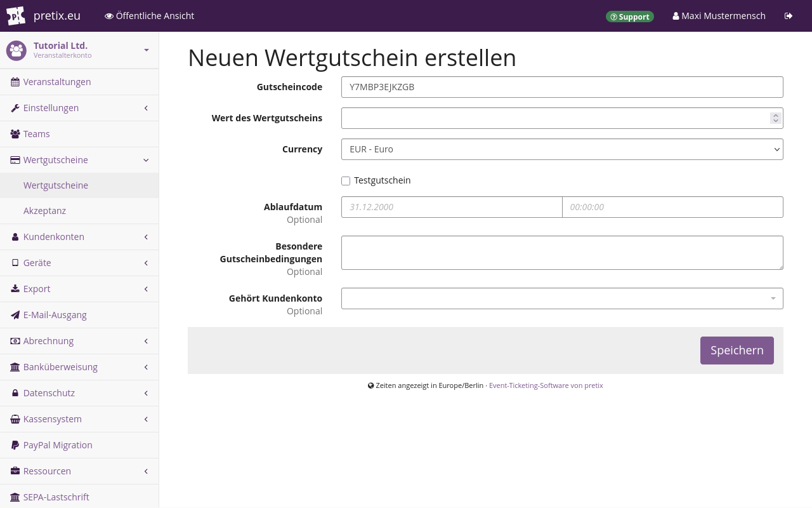Screen dimensions: 812x508
Task: Click the Ablaufdatum time field
Action: (672, 207)
